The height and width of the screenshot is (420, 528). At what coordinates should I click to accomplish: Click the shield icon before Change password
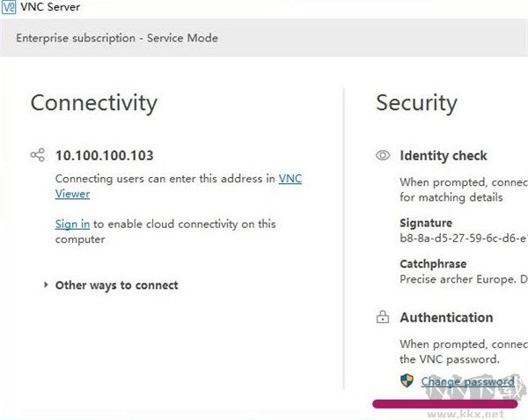tap(407, 381)
